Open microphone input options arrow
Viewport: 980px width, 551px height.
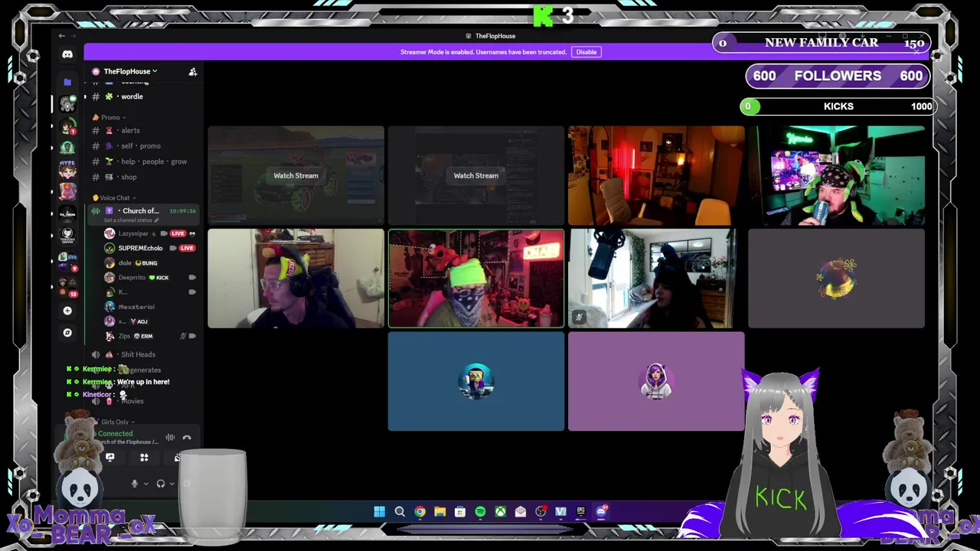[146, 484]
